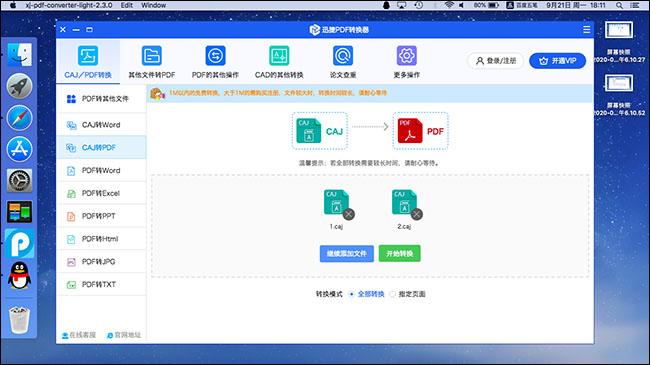Click the green 开始转换 button
The height and width of the screenshot is (365, 650).
[400, 253]
